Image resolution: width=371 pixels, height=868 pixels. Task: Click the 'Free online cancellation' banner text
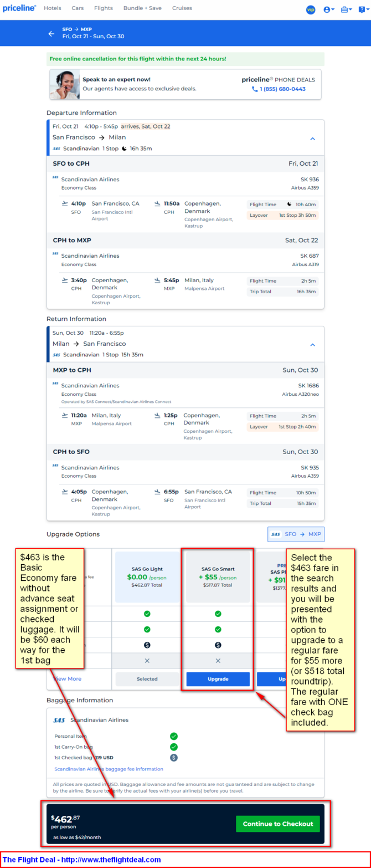point(138,59)
